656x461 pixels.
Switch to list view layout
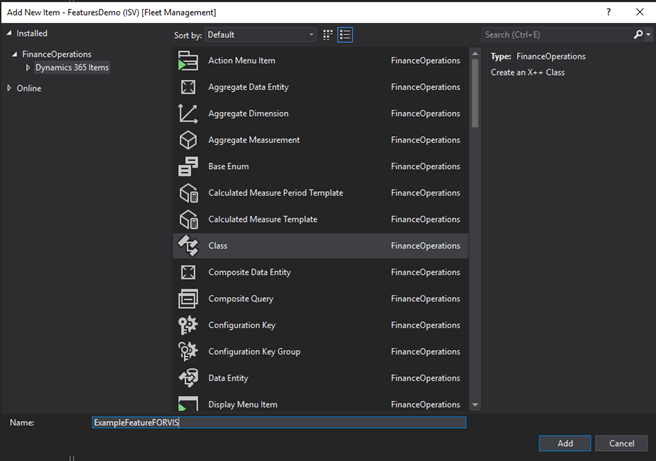click(345, 35)
